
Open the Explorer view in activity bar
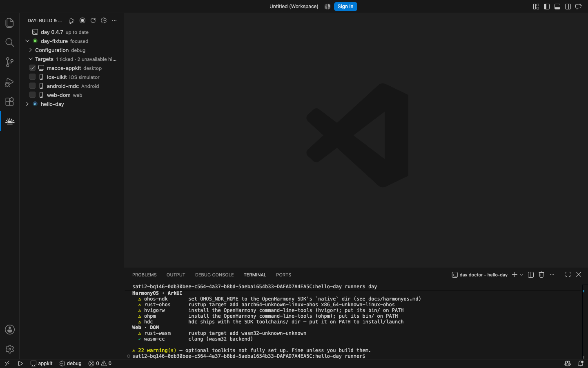(x=10, y=23)
